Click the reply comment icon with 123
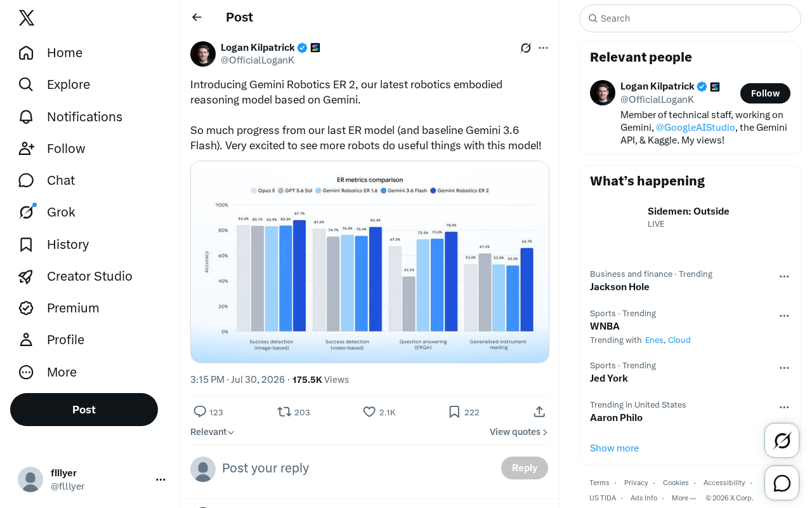The width and height of the screenshot is (812, 508). [x=200, y=411]
